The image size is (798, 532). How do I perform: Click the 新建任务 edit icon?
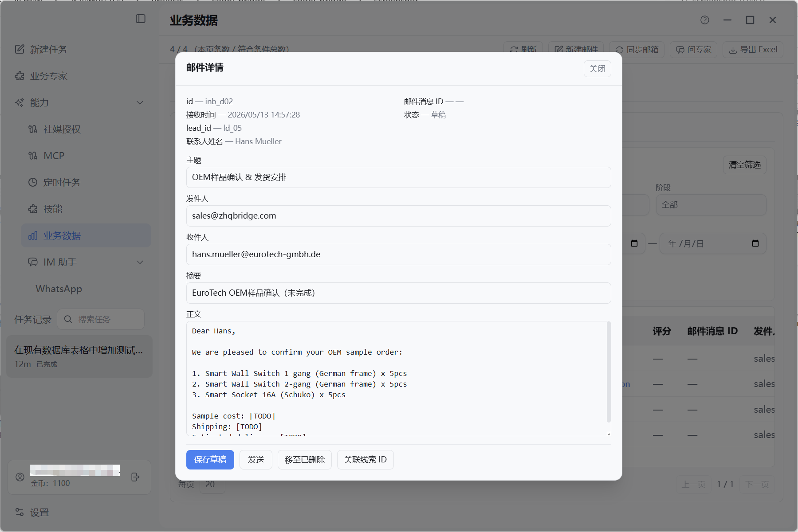pos(20,49)
